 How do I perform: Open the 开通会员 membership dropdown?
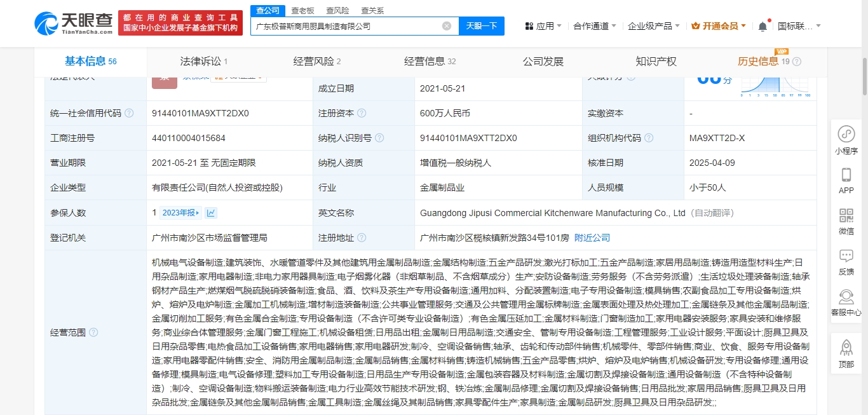(719, 26)
